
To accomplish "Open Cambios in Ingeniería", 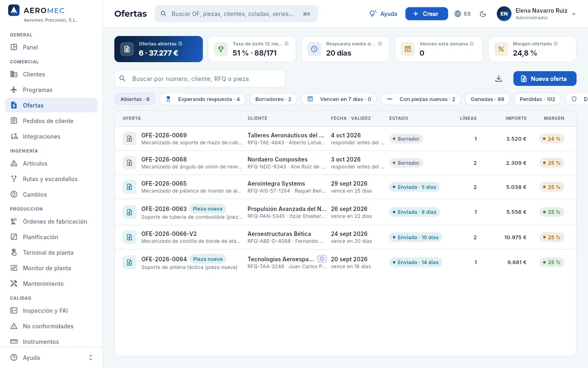I will pos(51,195).
